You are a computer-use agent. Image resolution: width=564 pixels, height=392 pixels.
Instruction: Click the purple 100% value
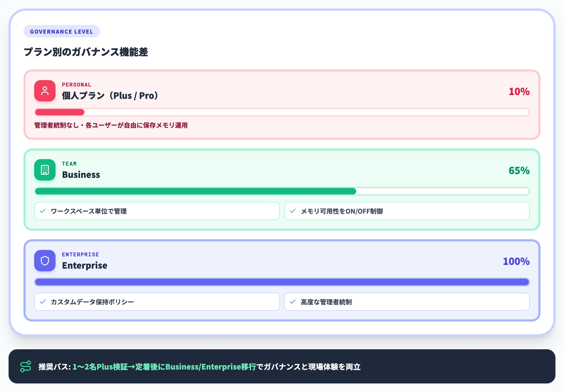tap(516, 261)
